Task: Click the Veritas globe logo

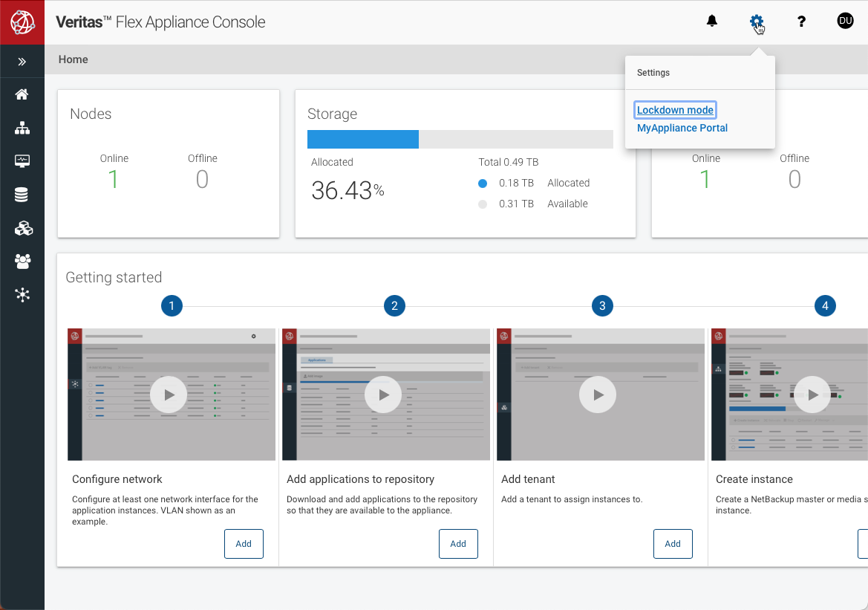Action: click(x=22, y=22)
